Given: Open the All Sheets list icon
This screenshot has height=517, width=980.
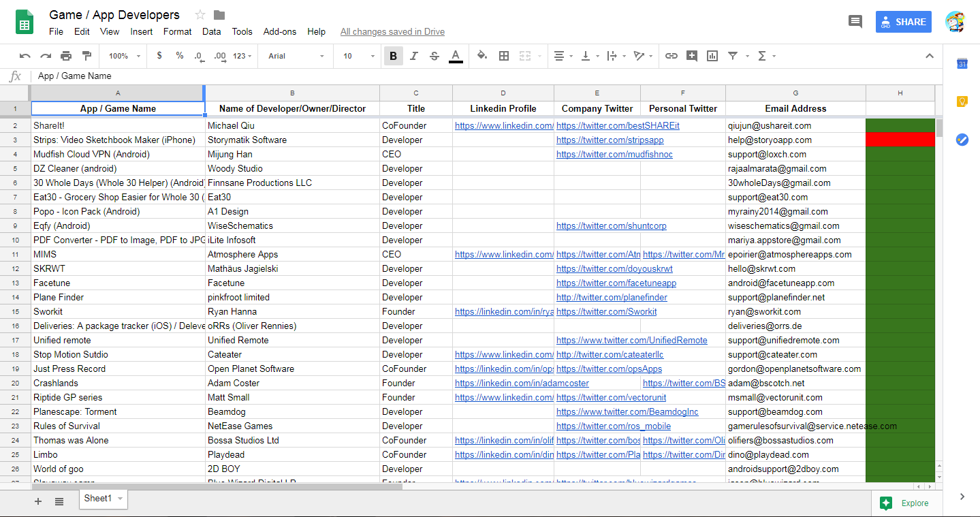Looking at the screenshot, I should 59,501.
